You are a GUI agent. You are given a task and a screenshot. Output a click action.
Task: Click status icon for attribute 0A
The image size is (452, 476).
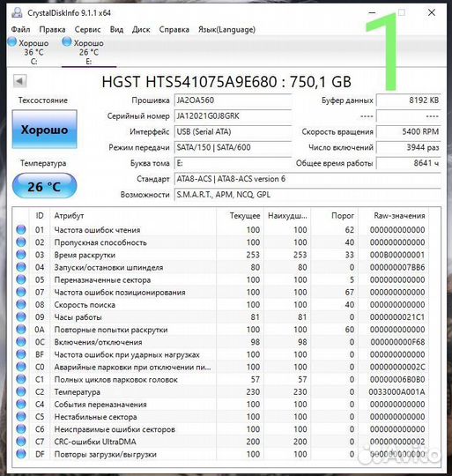click(21, 330)
